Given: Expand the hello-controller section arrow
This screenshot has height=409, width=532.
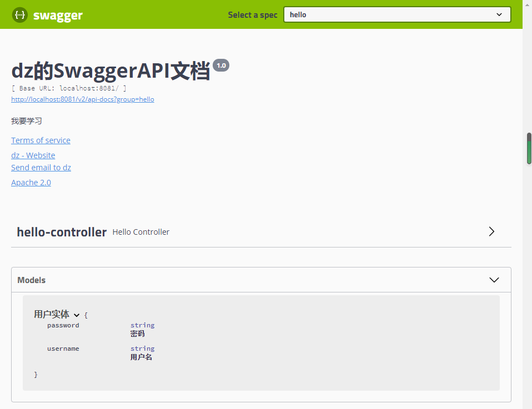Looking at the screenshot, I should [x=491, y=231].
